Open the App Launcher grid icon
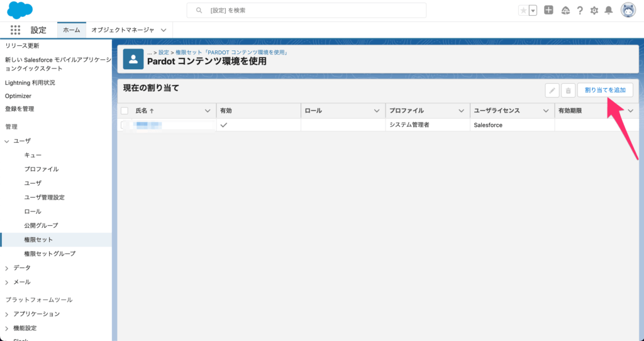 click(15, 30)
